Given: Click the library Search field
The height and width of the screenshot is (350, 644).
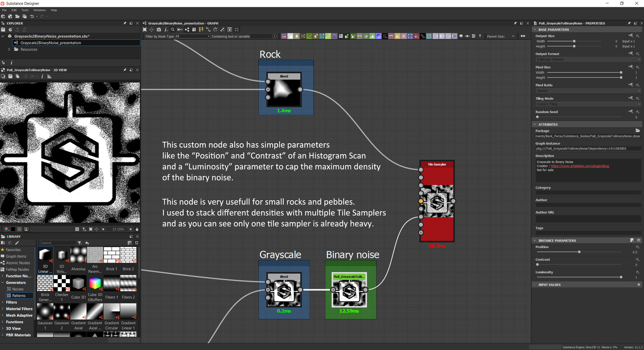Looking at the screenshot, I should pyautogui.click(x=57, y=243).
